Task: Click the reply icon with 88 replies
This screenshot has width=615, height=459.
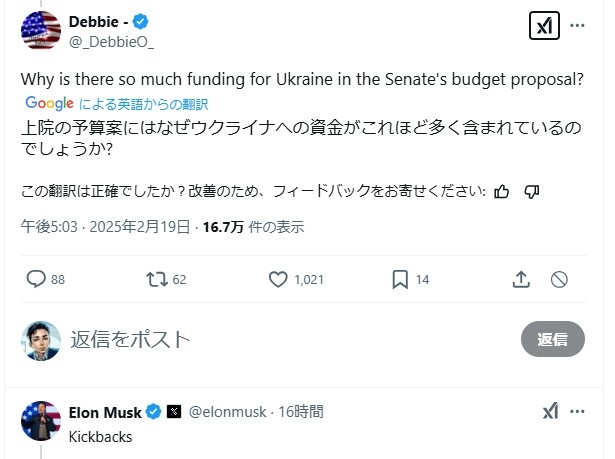Action: (36, 279)
